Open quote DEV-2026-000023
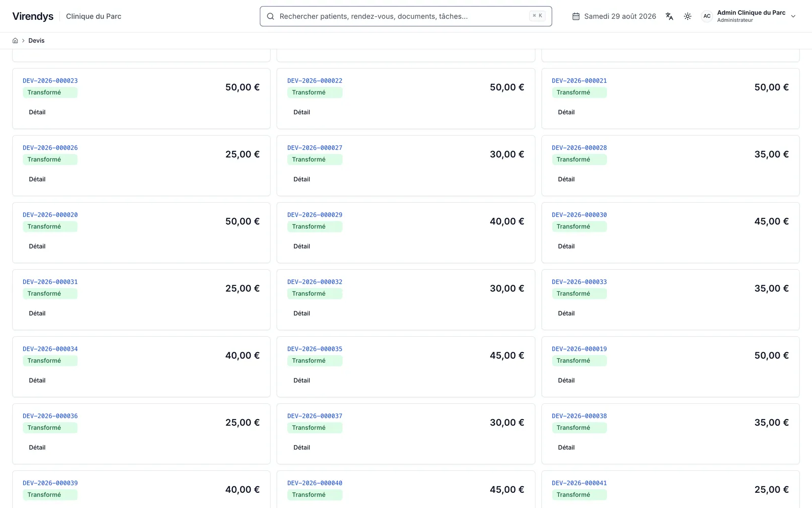This screenshot has width=812, height=508. (50, 81)
